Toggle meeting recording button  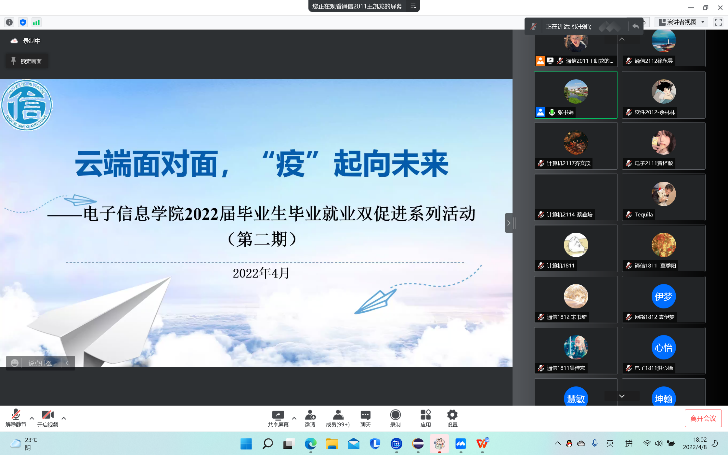pyautogui.click(x=396, y=416)
